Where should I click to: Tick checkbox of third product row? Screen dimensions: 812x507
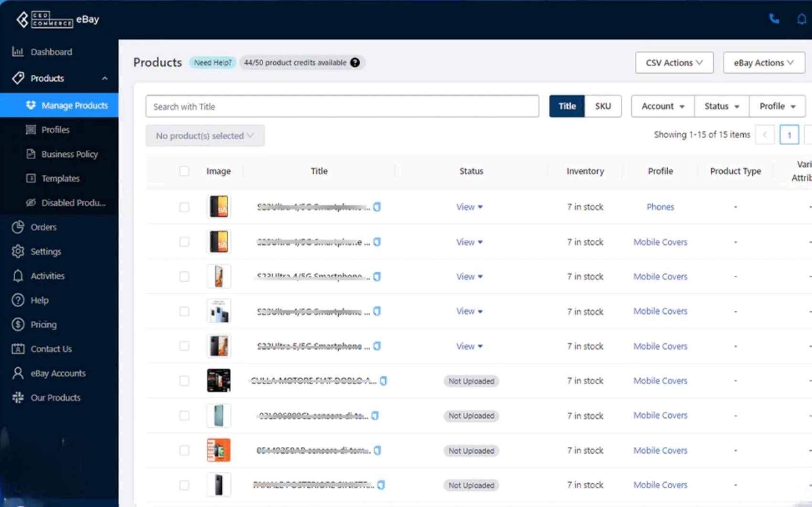click(x=184, y=276)
